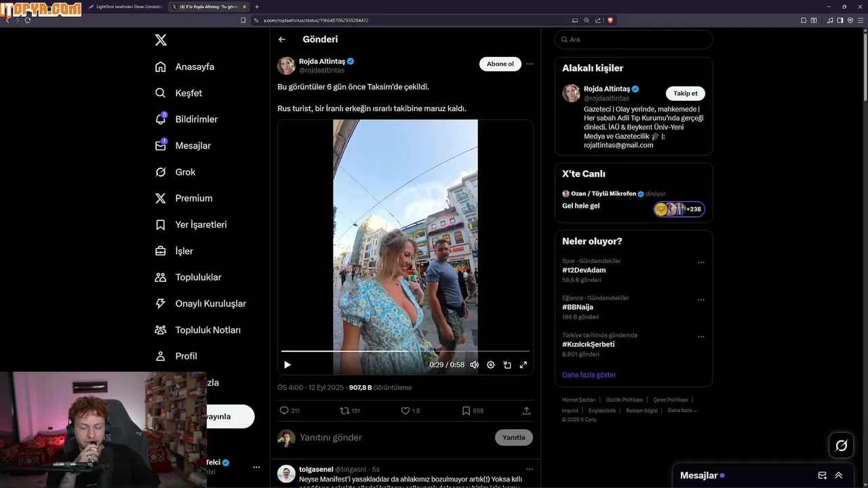Open video settings gear
Viewport: 868px width, 488px height.
click(491, 365)
